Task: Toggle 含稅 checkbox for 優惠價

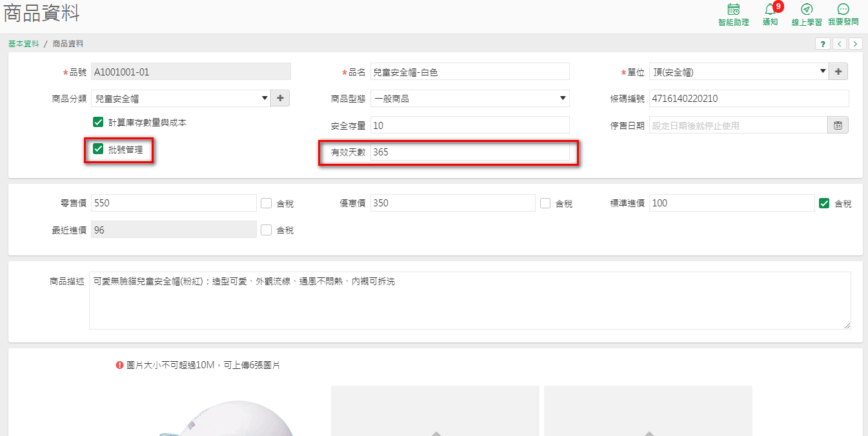Action: click(545, 203)
